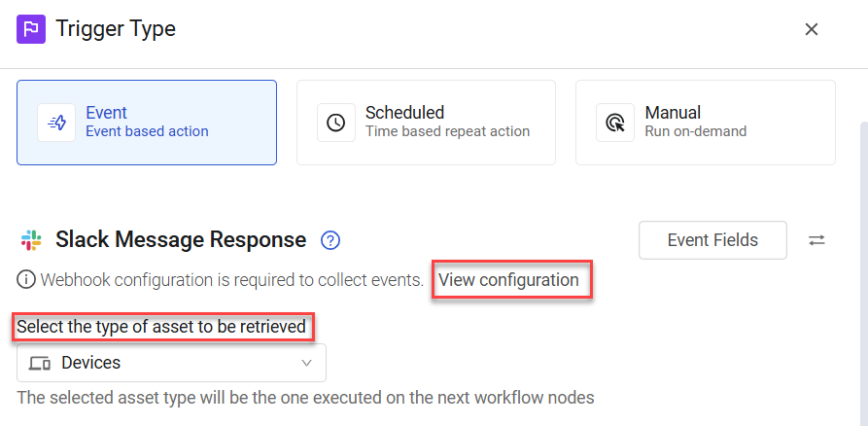Click the Scheduled clock icon

tap(336, 123)
